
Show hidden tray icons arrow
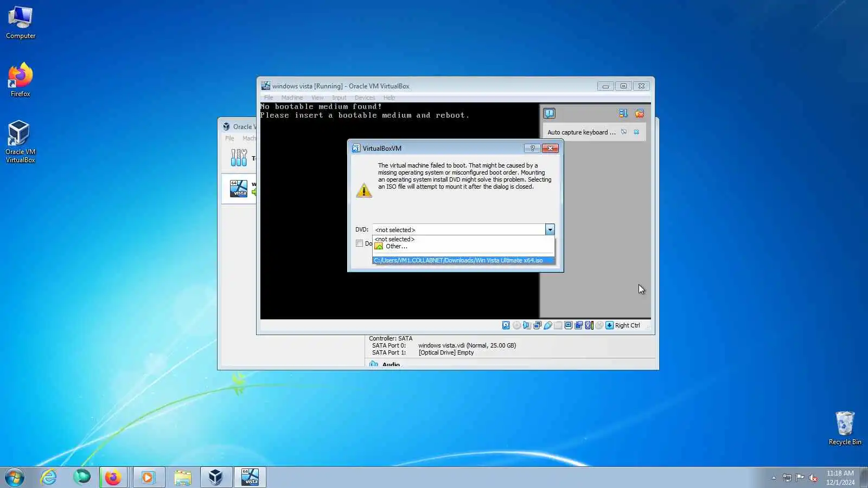774,478
